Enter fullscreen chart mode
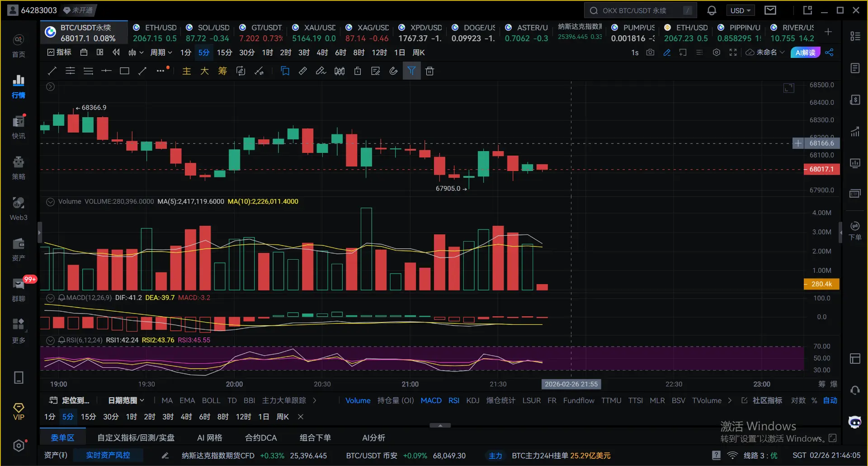Image resolution: width=868 pixels, height=466 pixels. [x=733, y=52]
